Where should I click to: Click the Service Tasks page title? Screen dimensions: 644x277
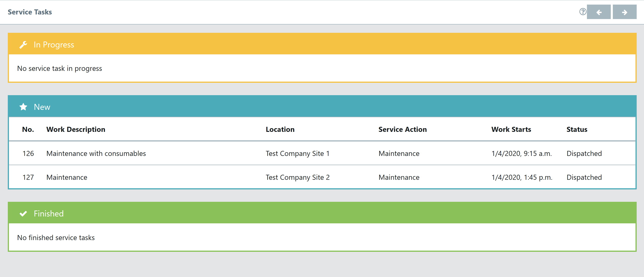pos(30,12)
